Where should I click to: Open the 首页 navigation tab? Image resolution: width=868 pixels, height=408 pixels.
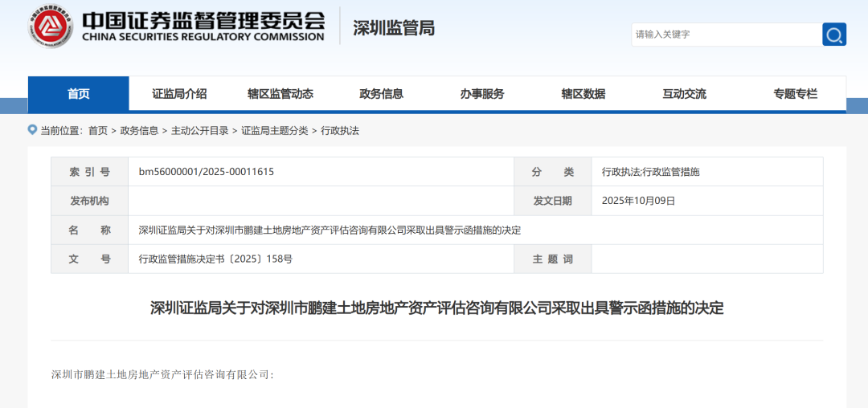79,94
